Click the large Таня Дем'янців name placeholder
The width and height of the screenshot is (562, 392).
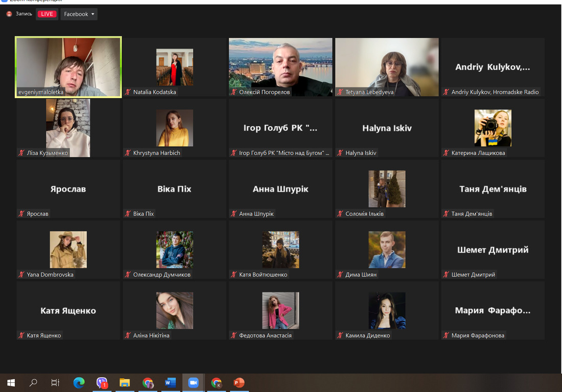493,189
